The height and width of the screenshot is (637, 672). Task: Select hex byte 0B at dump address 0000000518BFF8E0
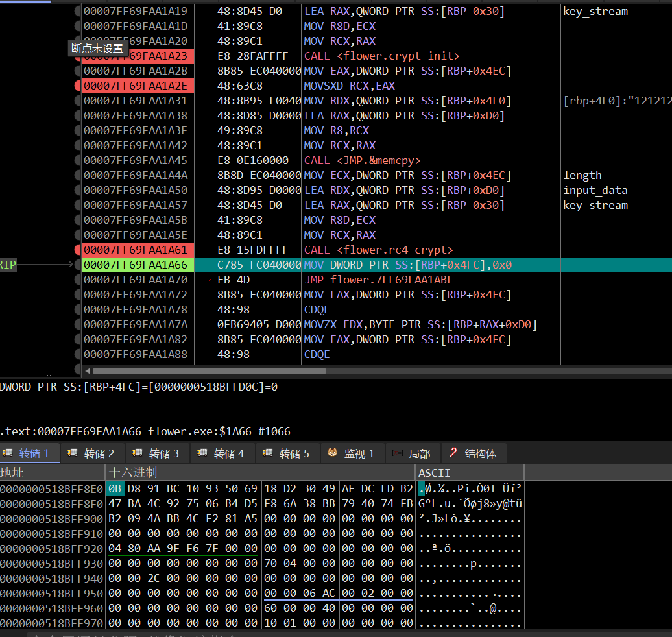point(115,488)
